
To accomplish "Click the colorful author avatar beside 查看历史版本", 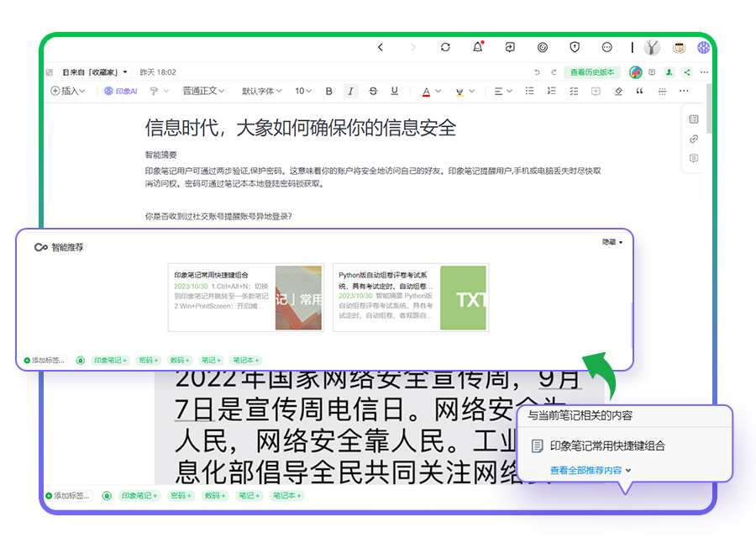I will tap(636, 72).
